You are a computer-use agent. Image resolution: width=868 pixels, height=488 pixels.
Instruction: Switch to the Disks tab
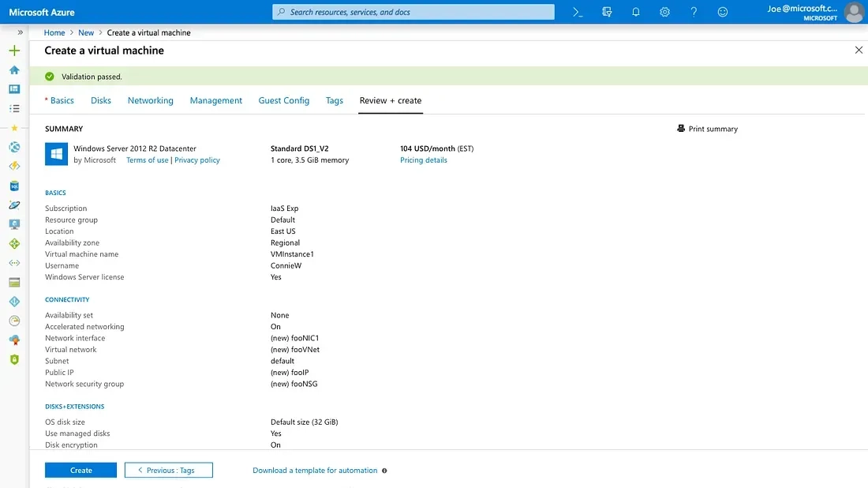tap(101, 100)
